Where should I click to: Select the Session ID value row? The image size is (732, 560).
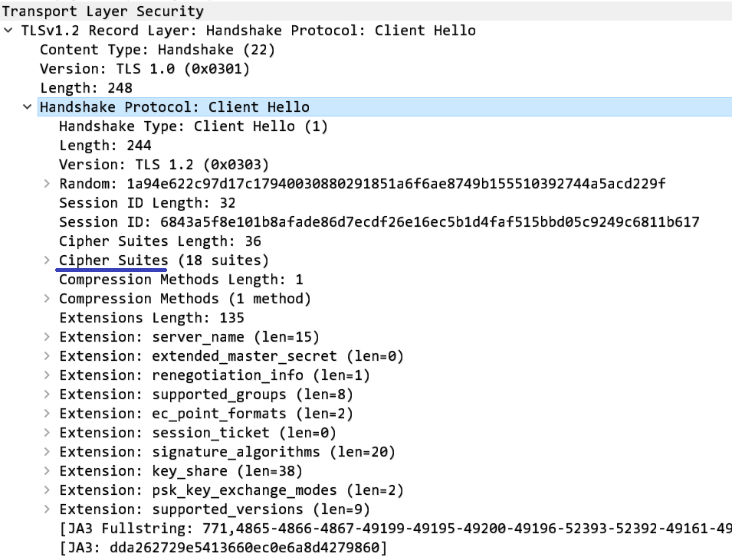(x=379, y=222)
